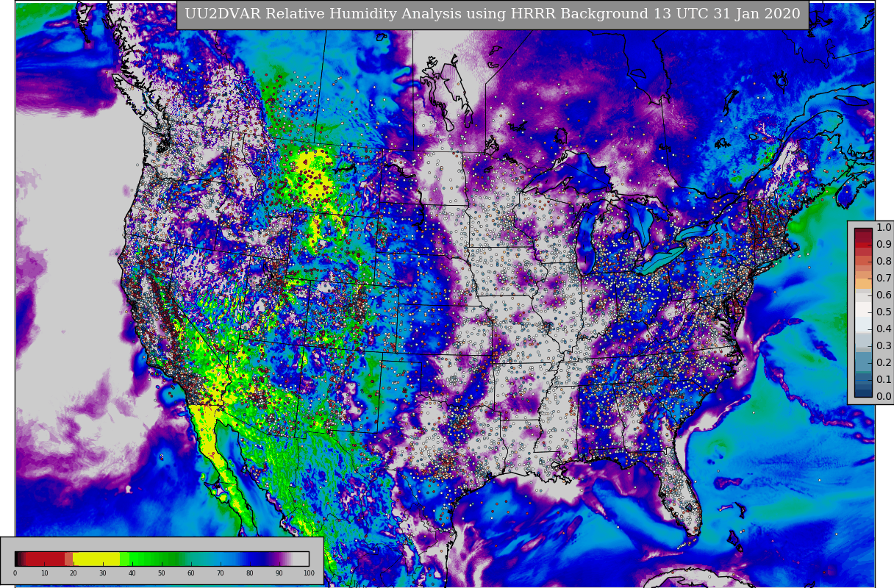The width and height of the screenshot is (894, 588).
Task: Click the "40" tick label on humidity colorbar
Action: 132,573
